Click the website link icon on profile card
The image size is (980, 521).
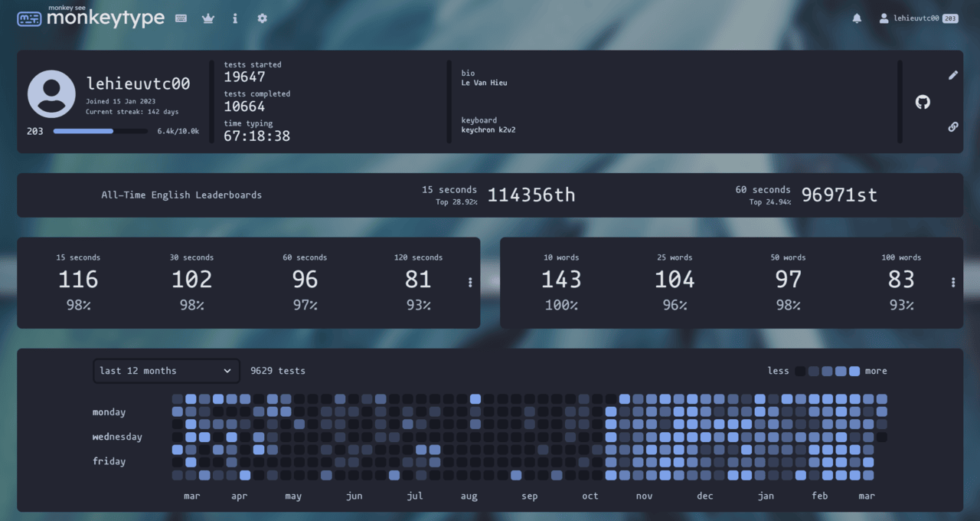click(952, 126)
